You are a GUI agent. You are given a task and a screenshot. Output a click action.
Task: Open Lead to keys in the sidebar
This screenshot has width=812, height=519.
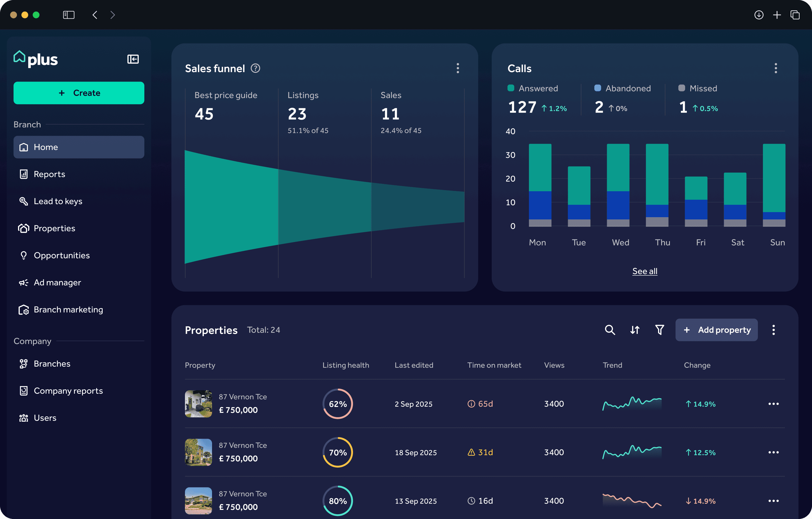(x=58, y=201)
